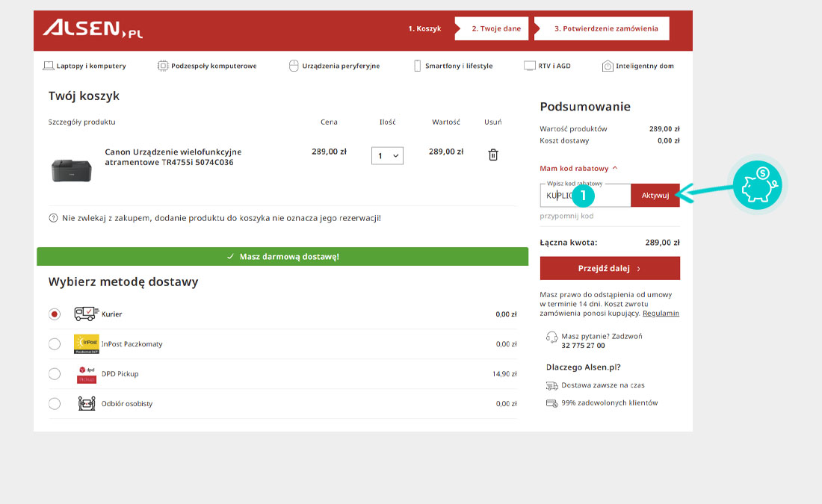This screenshot has height=504, width=822.
Task: Open the Urządzenia peryferyjne category
Action: pyautogui.click(x=335, y=66)
